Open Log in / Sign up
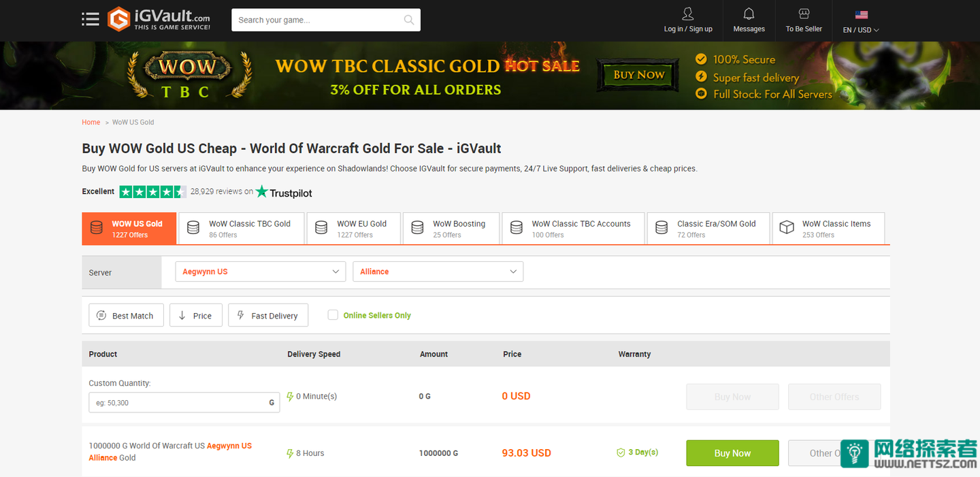Screen dimensions: 980x477 click(688, 20)
